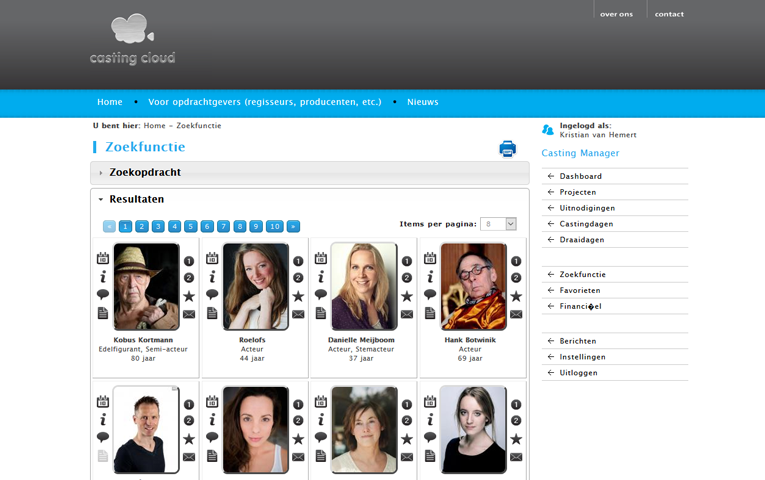Image resolution: width=765 pixels, height=480 pixels.
Task: Go to results page 8
Action: click(240, 226)
